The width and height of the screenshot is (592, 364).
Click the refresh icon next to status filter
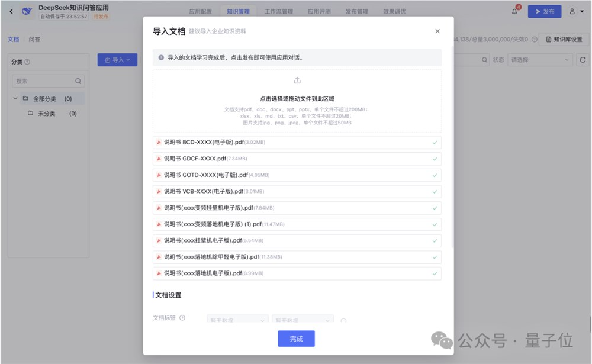point(583,60)
